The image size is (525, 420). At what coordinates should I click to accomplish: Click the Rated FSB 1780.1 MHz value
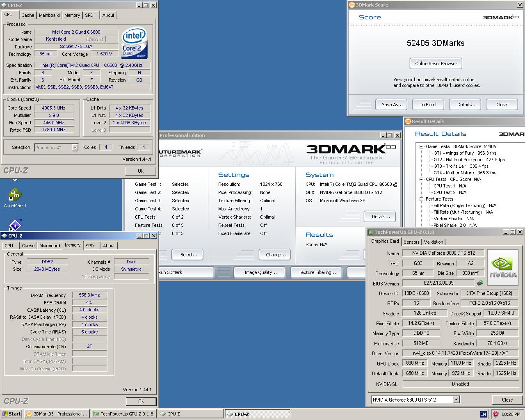54,130
